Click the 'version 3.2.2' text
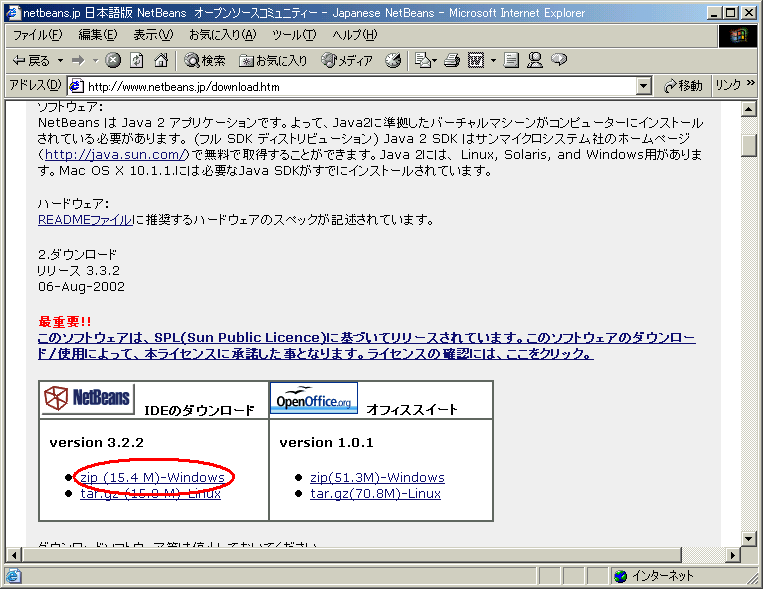 tap(96, 442)
